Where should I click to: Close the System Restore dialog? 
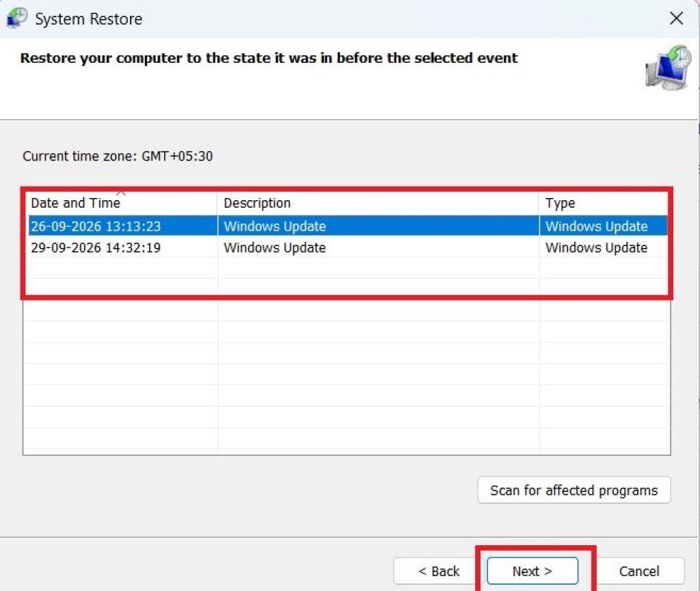coord(676,18)
